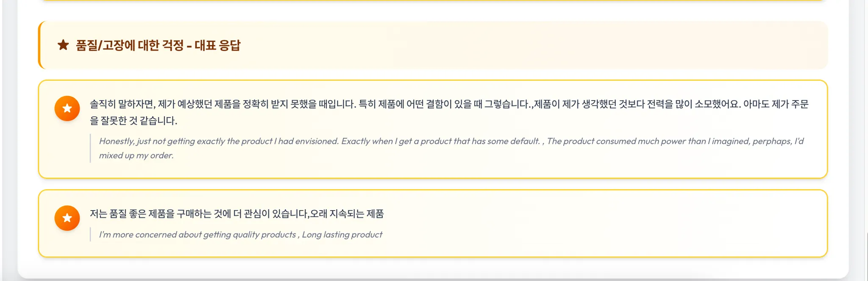The height and width of the screenshot is (281, 868).
Task: Click the translation 'I'm more concerned about getting quality products'
Action: coord(197,235)
